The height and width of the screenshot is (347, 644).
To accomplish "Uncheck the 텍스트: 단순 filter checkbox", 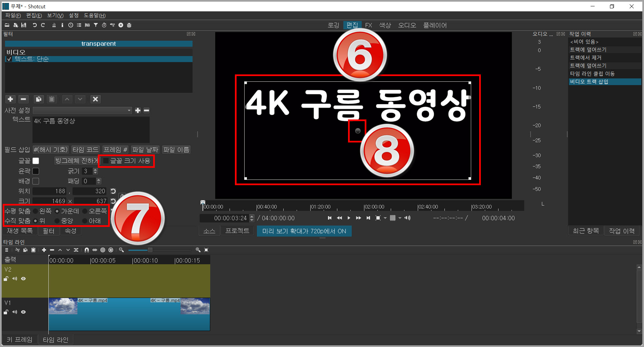I will point(9,59).
